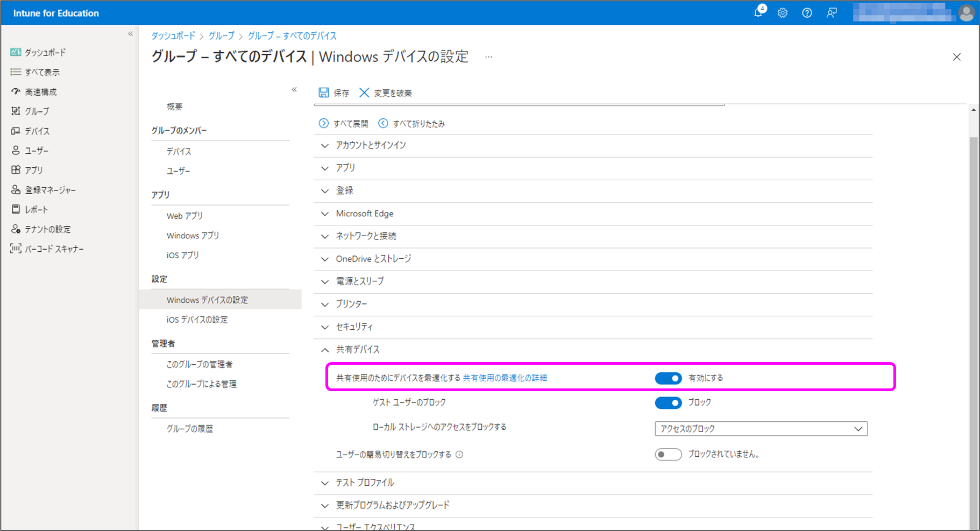Click the すべて折りたたみ circle arrow icon
This screenshot has width=980, height=531.
point(383,123)
